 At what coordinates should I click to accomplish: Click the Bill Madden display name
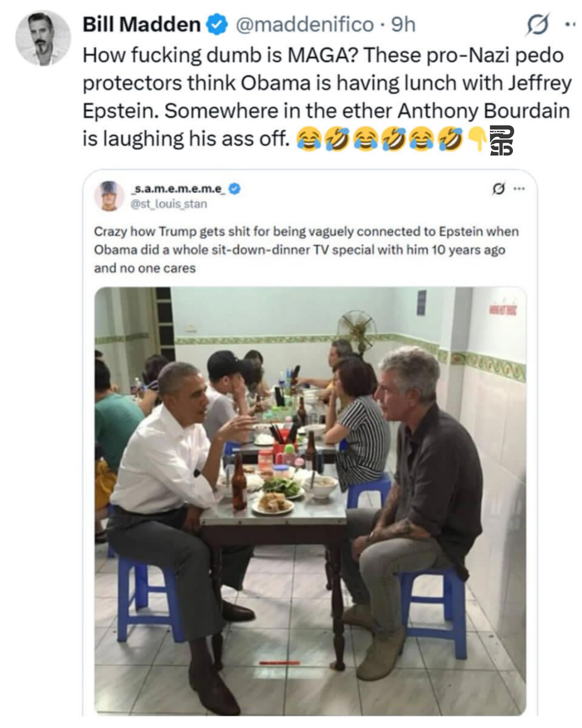(142, 25)
